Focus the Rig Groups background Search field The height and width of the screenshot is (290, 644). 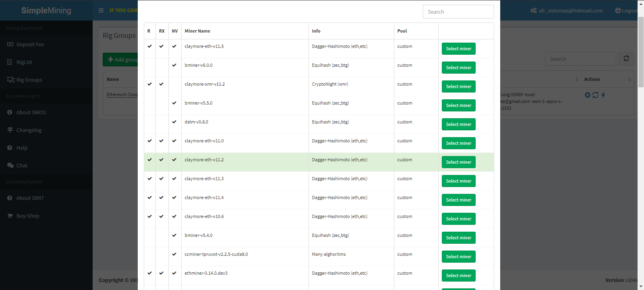coord(580,59)
